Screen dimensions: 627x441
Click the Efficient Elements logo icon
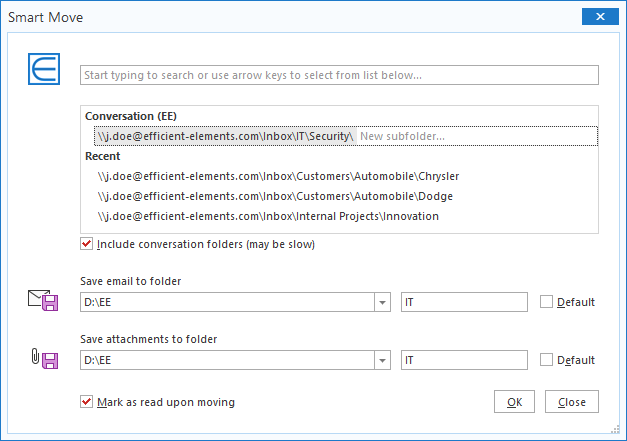(x=44, y=69)
